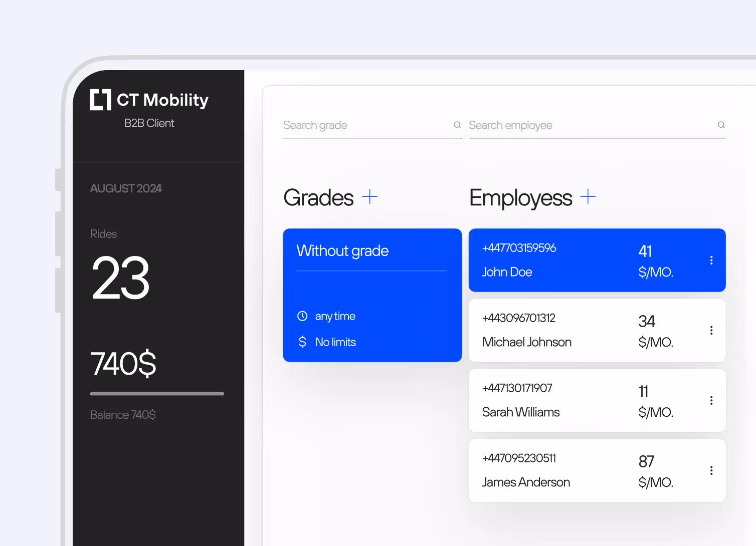Open the three-dot menu for Sarah Williams

click(x=711, y=400)
